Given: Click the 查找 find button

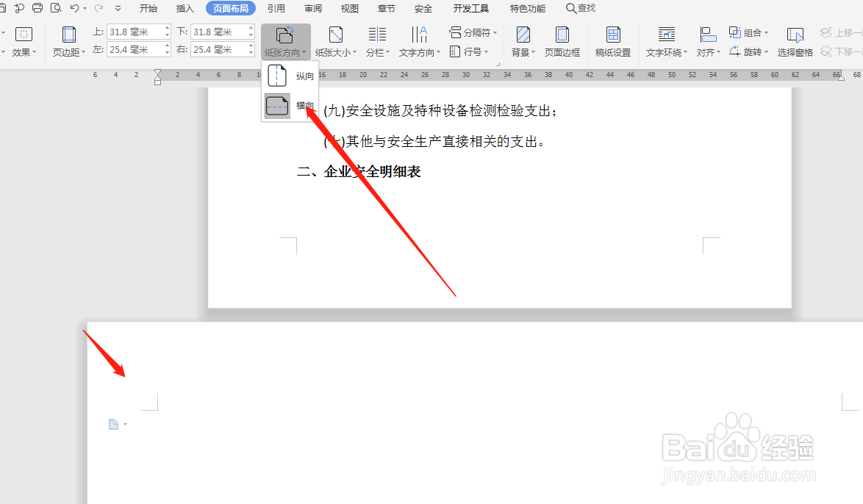Looking at the screenshot, I should [x=581, y=8].
